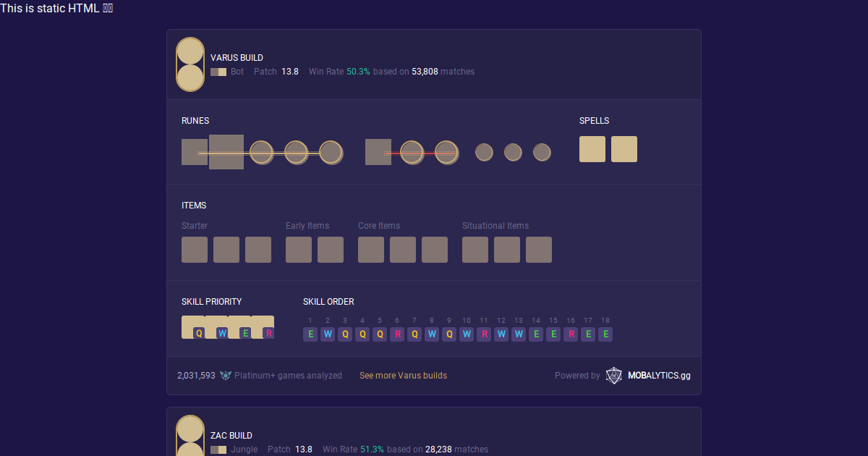Click the first Situational Items icon
Screen dimensions: 868x456
[475, 250]
